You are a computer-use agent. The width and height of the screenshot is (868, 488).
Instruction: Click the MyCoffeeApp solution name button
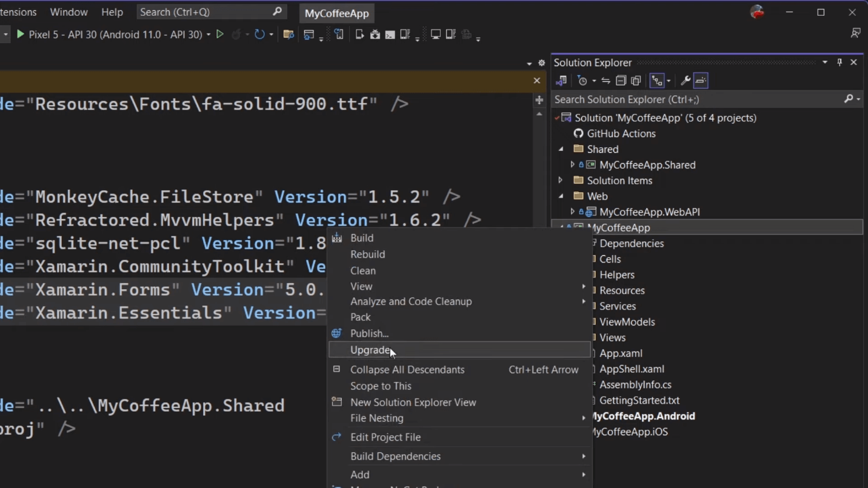336,13
